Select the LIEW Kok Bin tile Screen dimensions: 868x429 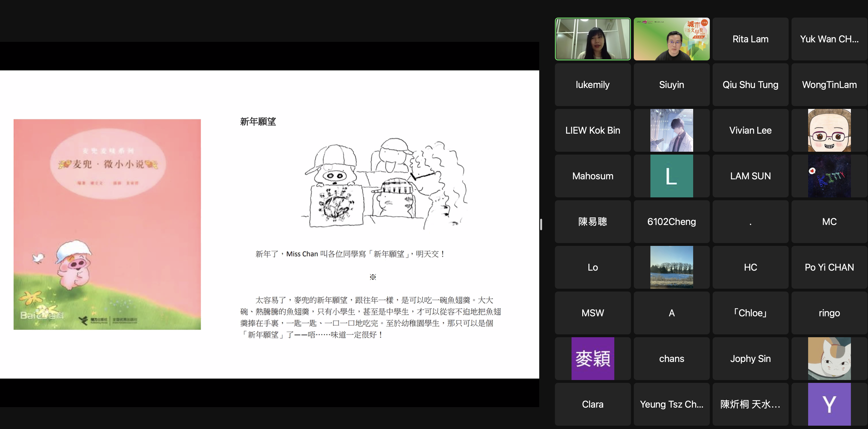tap(592, 130)
